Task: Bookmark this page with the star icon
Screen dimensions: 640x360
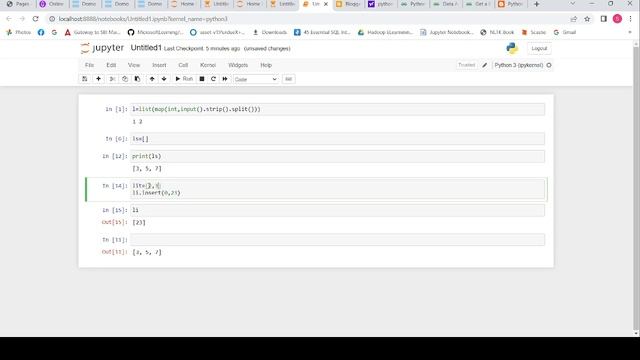Action: point(587,19)
